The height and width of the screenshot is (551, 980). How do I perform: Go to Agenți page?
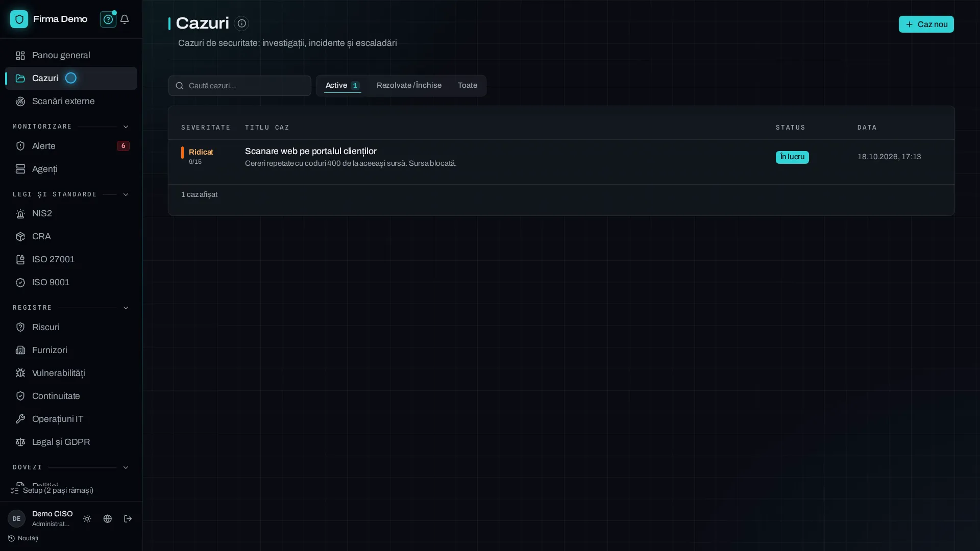[x=71, y=169]
